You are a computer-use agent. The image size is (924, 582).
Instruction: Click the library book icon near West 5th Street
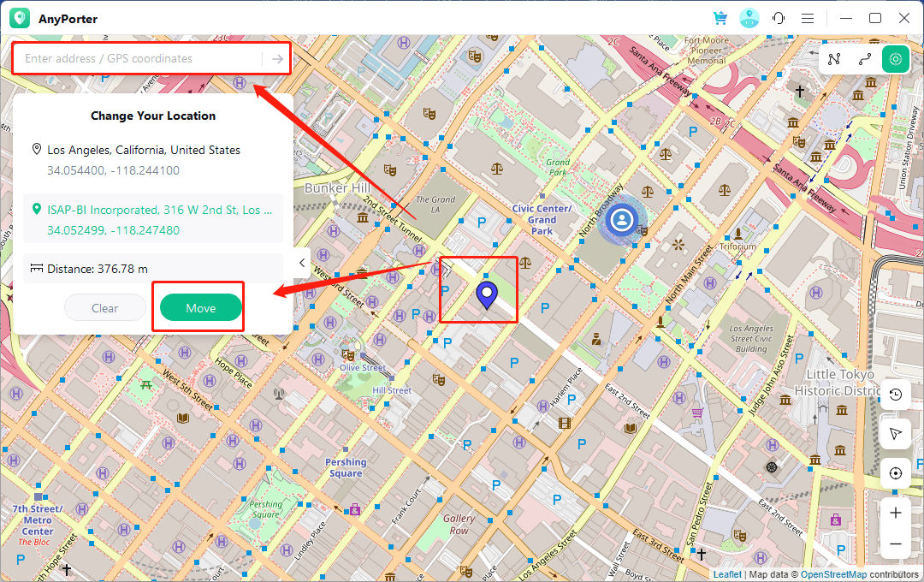click(183, 418)
